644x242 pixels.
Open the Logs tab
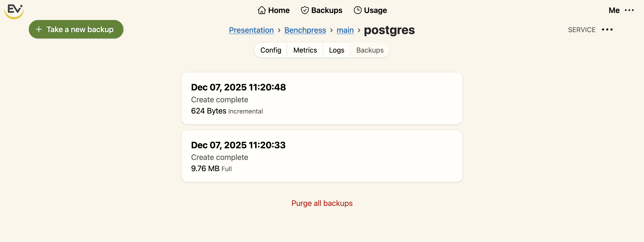[x=336, y=50]
